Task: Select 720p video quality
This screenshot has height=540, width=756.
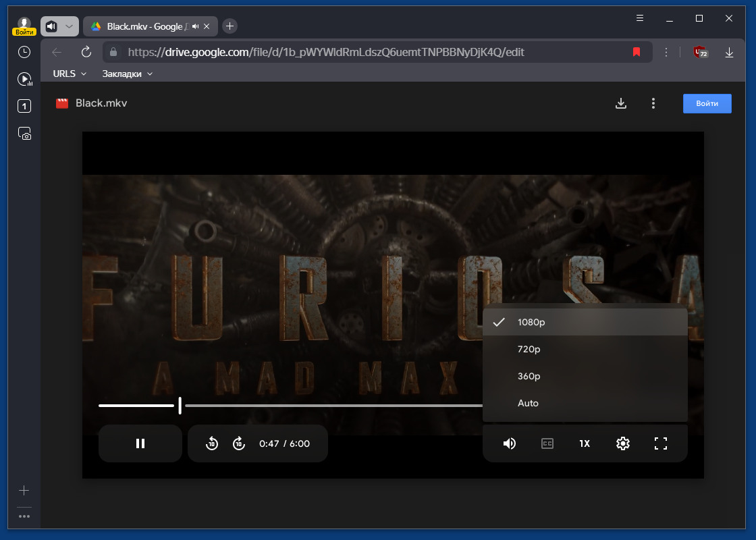Action: tap(585, 349)
